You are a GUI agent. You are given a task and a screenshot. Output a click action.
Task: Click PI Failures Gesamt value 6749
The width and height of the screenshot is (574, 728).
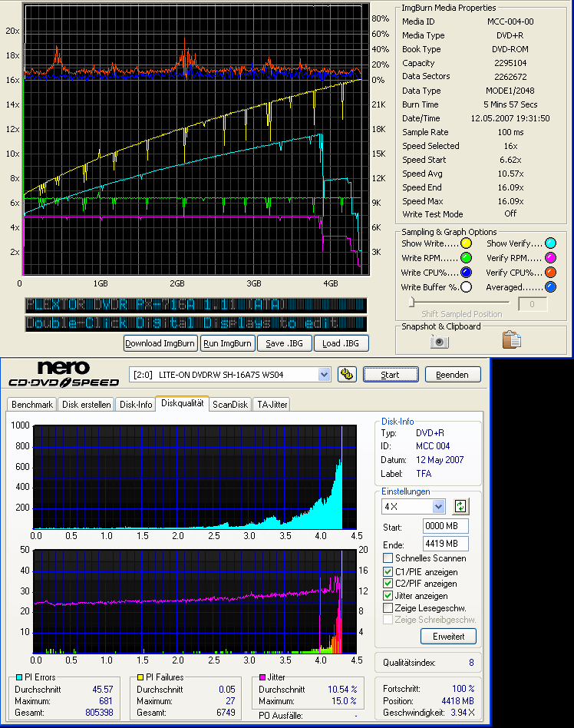pos(226,712)
